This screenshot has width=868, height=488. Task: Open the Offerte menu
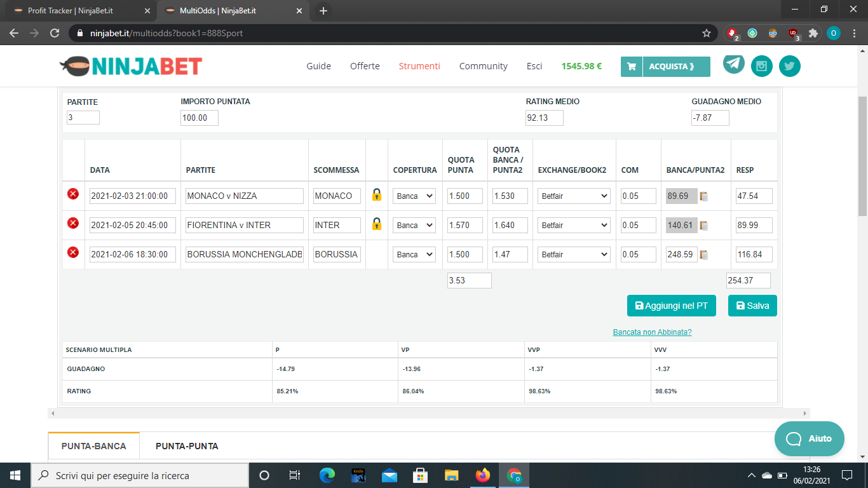[365, 66]
